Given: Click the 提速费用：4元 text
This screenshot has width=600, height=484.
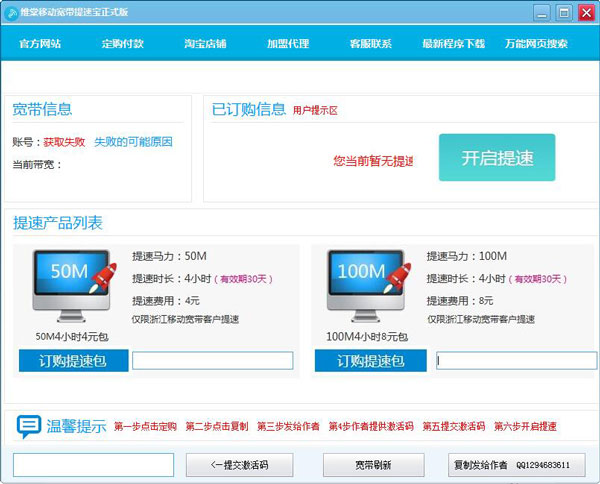Looking at the screenshot, I should [166, 301].
